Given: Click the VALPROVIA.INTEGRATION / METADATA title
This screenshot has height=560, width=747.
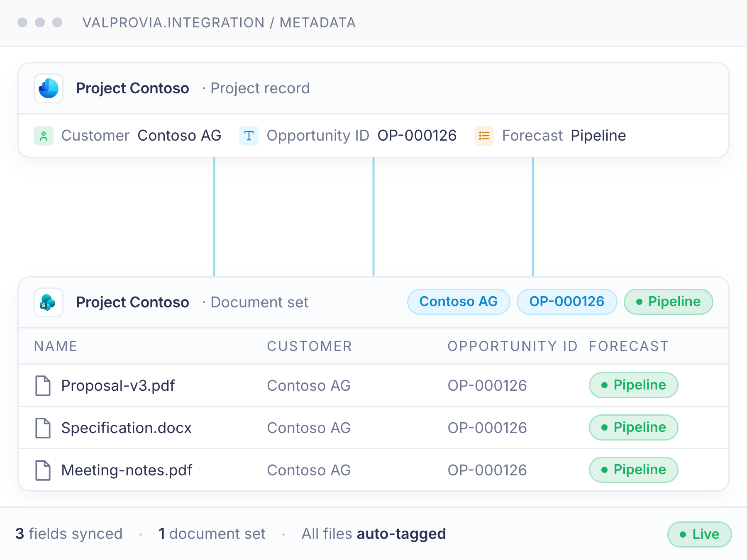Looking at the screenshot, I should point(219,23).
